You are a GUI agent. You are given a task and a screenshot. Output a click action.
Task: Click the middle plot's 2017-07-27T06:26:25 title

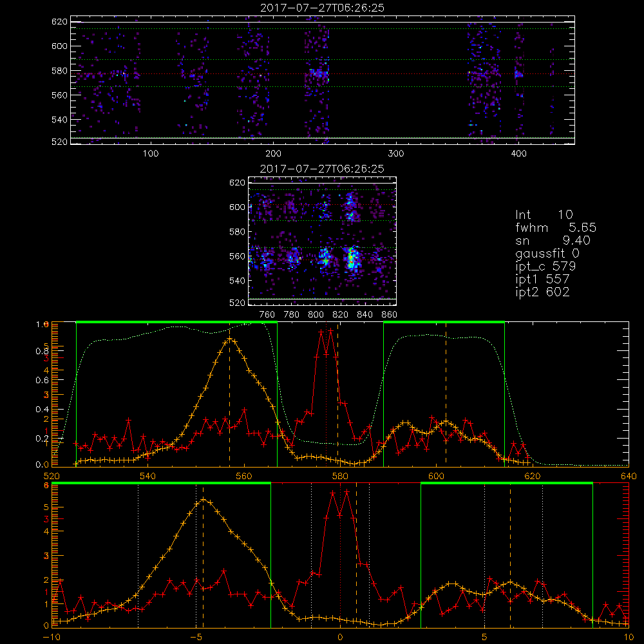[322, 169]
